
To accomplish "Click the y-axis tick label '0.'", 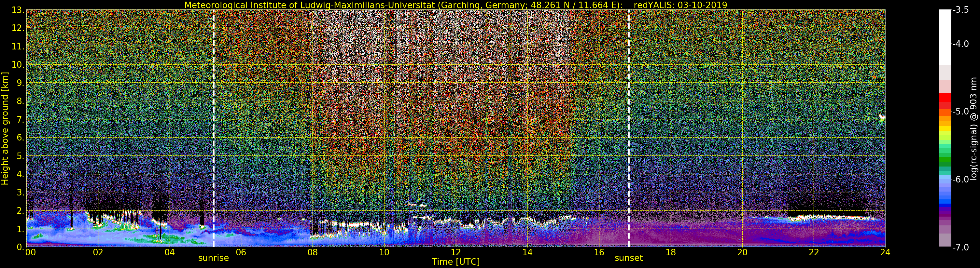I will [x=20, y=247].
